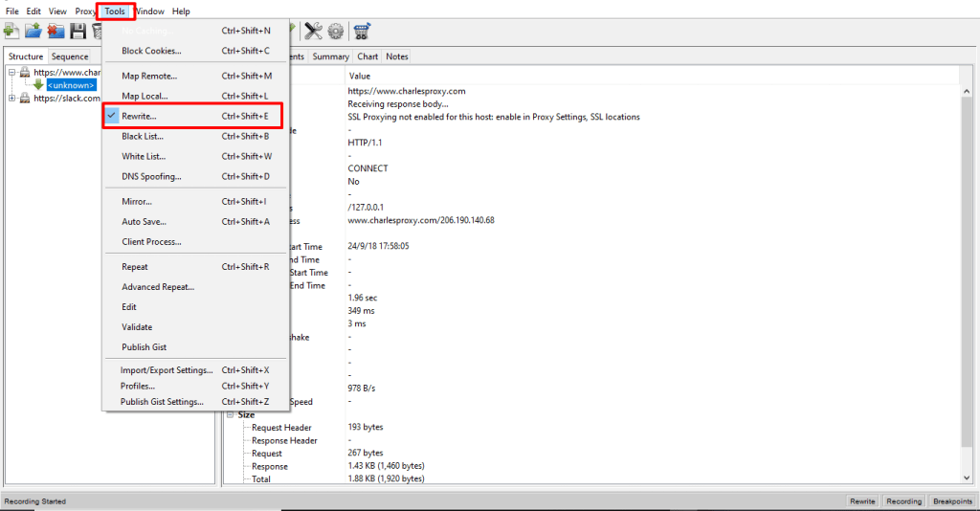Image resolution: width=980 pixels, height=511 pixels.
Task: Click the New Session toolbar icon
Action: click(x=12, y=32)
